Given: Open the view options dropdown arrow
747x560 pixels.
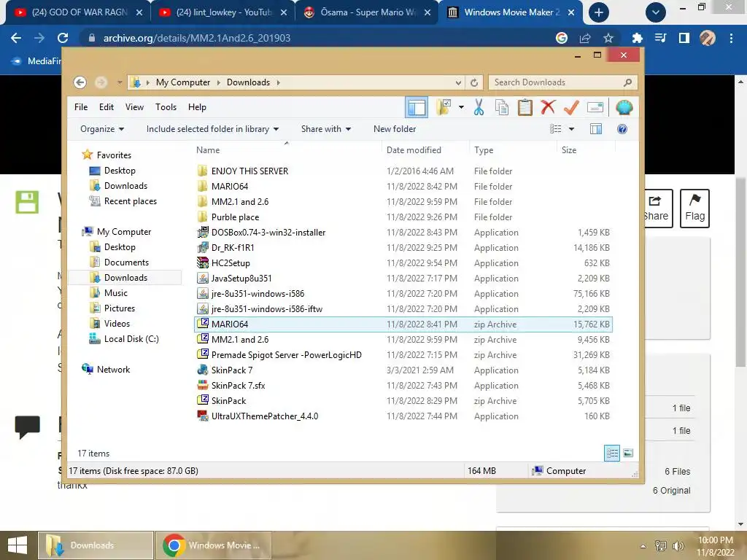Looking at the screenshot, I should tap(572, 129).
